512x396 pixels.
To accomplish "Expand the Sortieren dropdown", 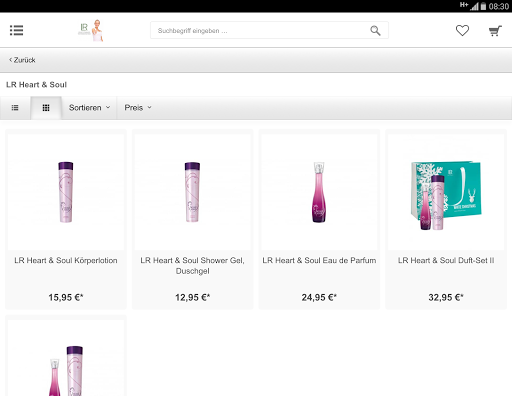I will coord(89,108).
